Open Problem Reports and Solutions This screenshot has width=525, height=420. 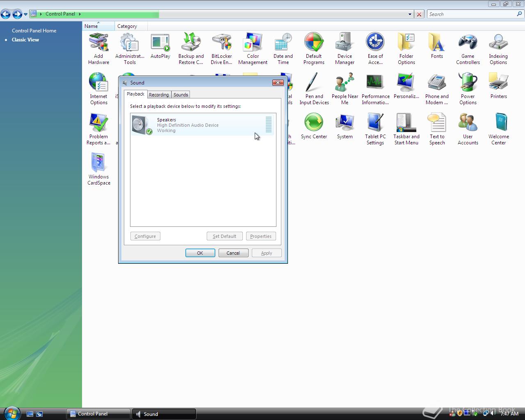(x=98, y=129)
